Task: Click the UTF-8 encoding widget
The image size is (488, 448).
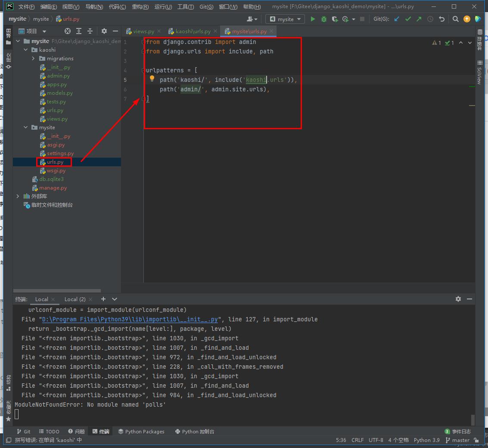Action: click(376, 440)
